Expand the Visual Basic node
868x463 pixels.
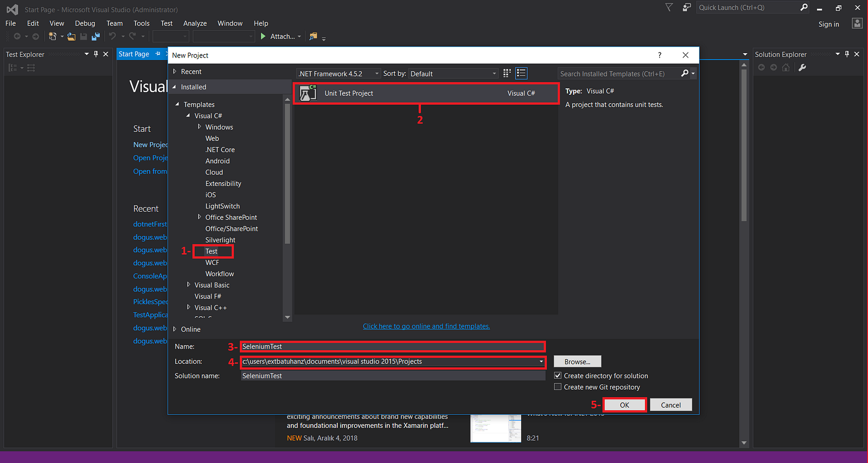(188, 285)
